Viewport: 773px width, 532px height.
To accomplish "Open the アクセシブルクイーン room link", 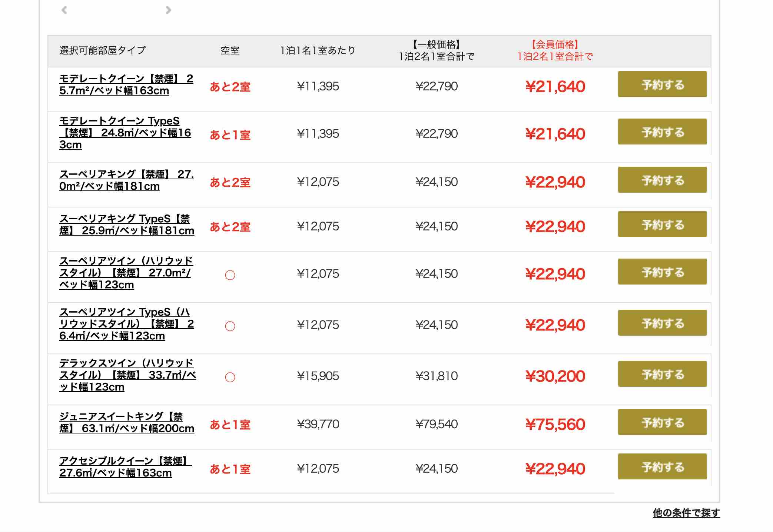I will coord(125,467).
